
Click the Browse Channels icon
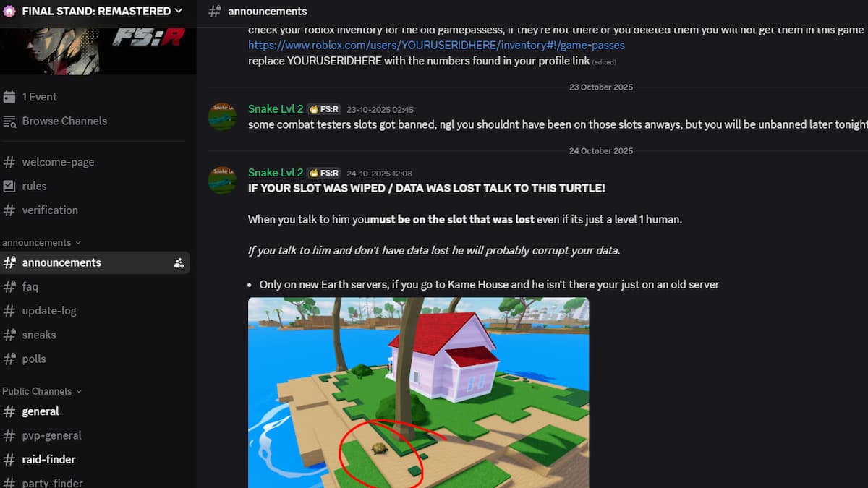click(9, 121)
